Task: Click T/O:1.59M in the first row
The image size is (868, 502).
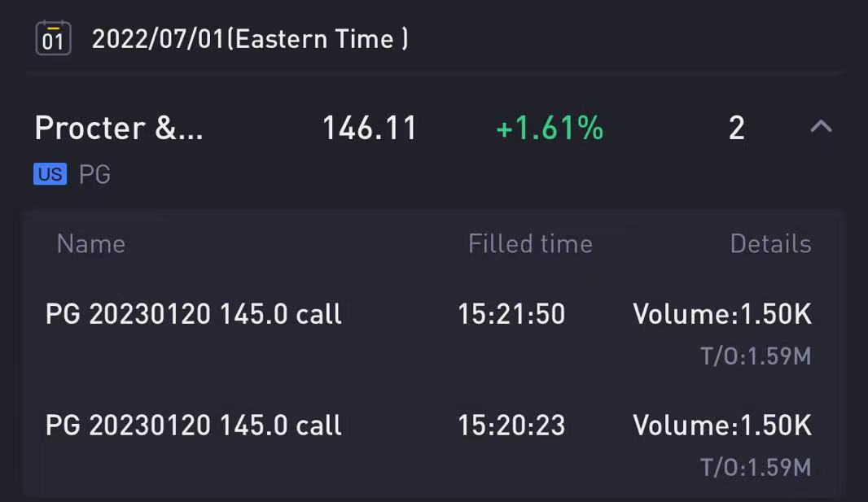Action: click(x=756, y=356)
